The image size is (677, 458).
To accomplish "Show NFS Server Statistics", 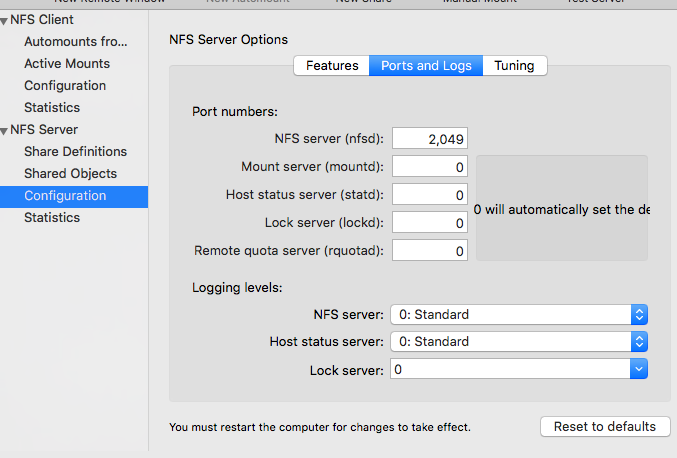I will coord(52,218).
